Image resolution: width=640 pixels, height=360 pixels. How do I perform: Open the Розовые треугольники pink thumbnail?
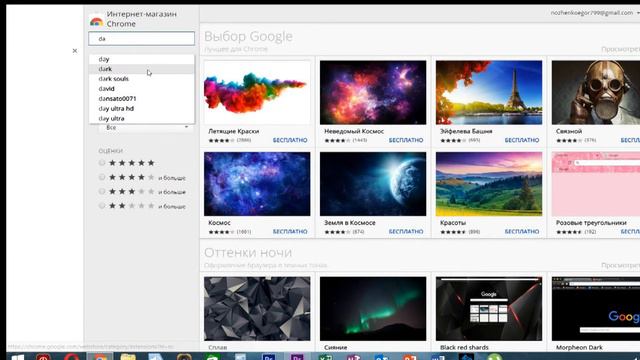596,184
